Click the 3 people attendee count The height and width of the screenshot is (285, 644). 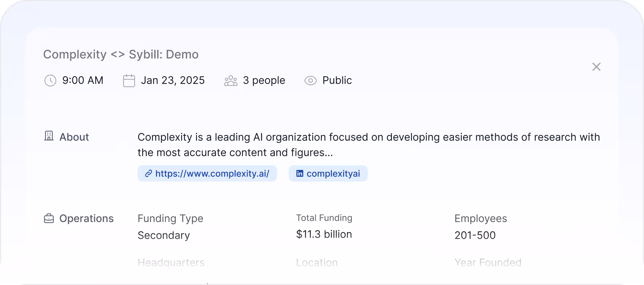coord(264,80)
